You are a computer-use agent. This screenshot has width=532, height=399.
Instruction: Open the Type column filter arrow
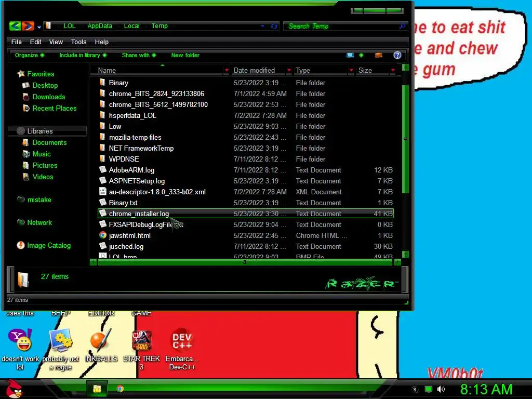(x=351, y=70)
